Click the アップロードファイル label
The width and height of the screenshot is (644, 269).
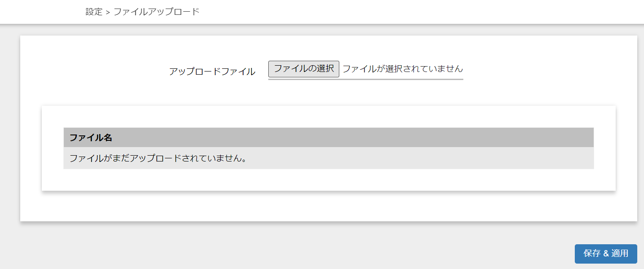coord(212,72)
